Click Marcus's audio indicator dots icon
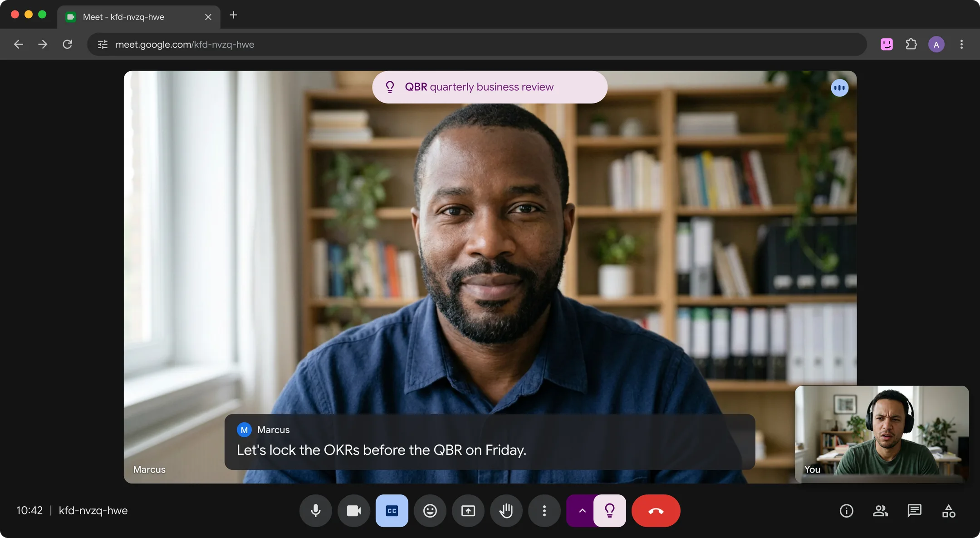980x538 pixels. pyautogui.click(x=840, y=88)
